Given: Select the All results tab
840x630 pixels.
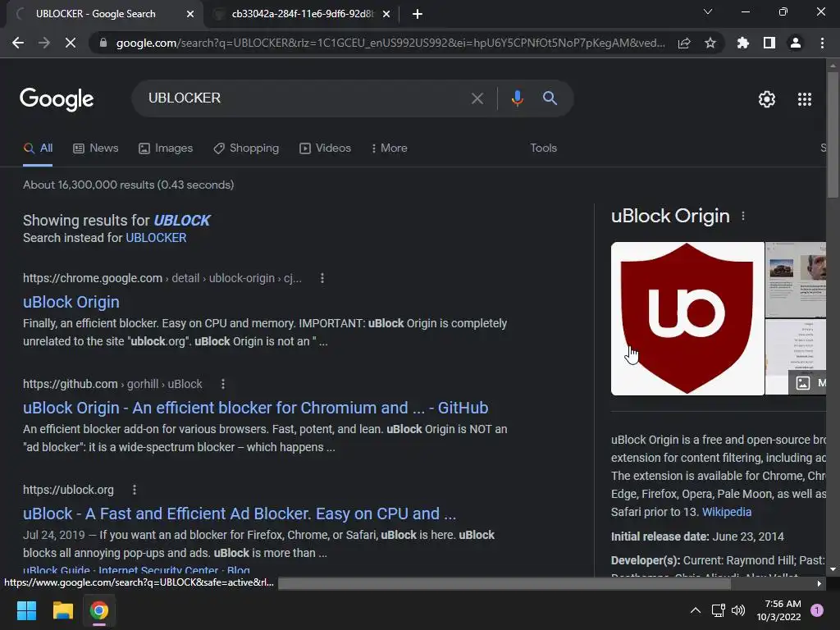Looking at the screenshot, I should [38, 148].
